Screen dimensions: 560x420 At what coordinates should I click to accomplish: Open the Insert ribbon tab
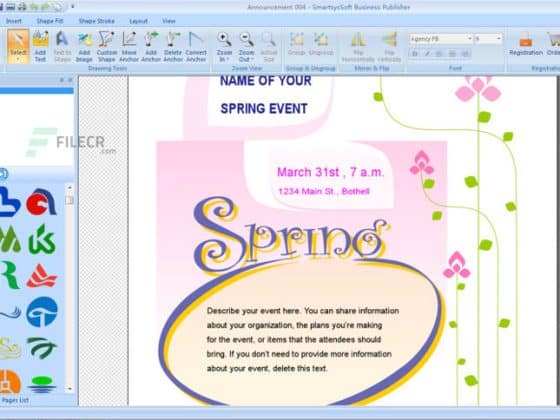14,21
